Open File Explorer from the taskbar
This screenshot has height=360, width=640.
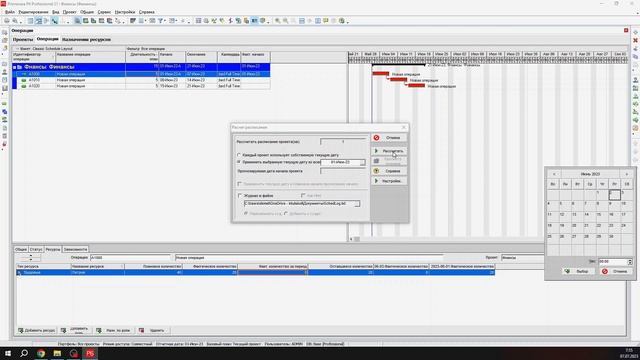click(x=57, y=353)
